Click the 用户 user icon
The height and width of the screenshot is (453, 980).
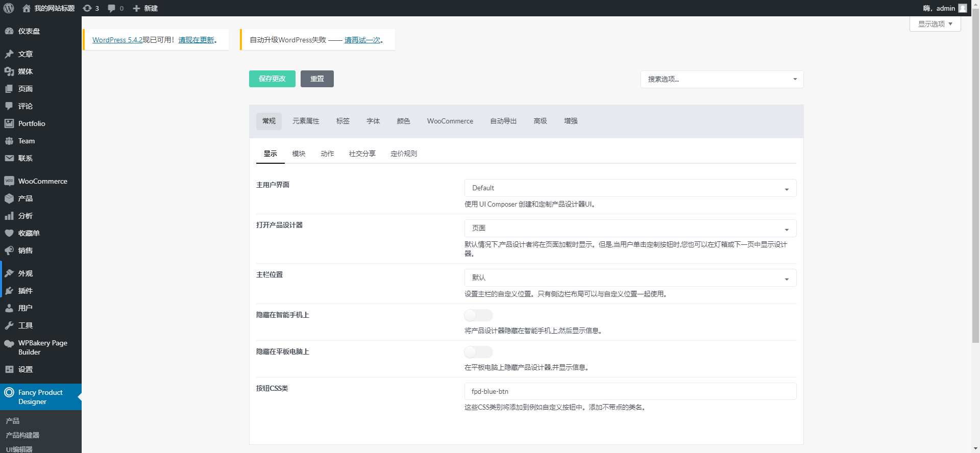(x=9, y=308)
